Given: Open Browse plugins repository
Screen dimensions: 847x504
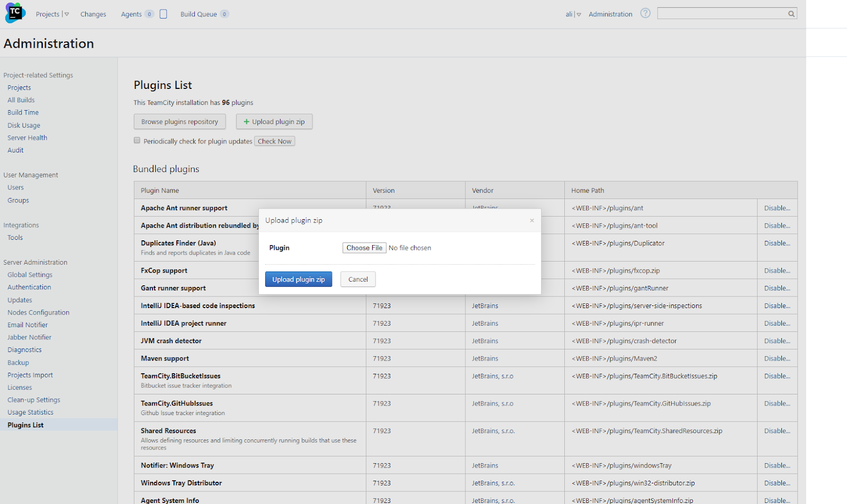Looking at the screenshot, I should pos(179,121).
